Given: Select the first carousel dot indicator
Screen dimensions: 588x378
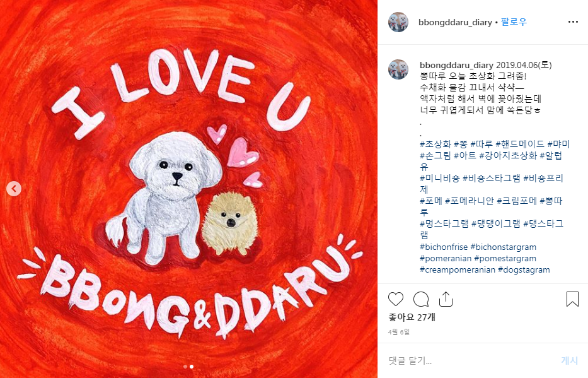Looking at the screenshot, I should (x=185, y=367).
